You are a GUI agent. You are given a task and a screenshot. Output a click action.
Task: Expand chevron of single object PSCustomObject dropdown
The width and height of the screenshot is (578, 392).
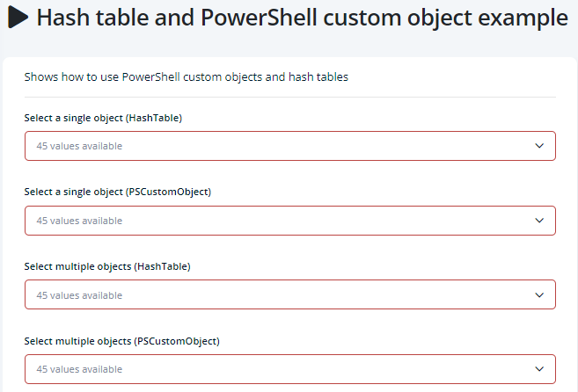tap(539, 221)
